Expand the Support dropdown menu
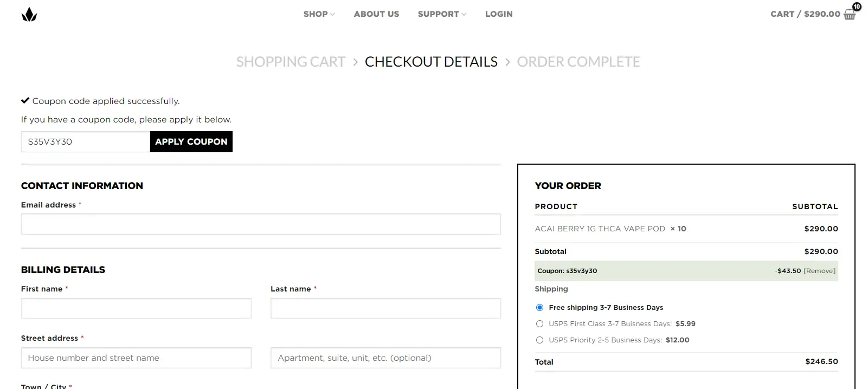This screenshot has height=389, width=868. point(441,14)
